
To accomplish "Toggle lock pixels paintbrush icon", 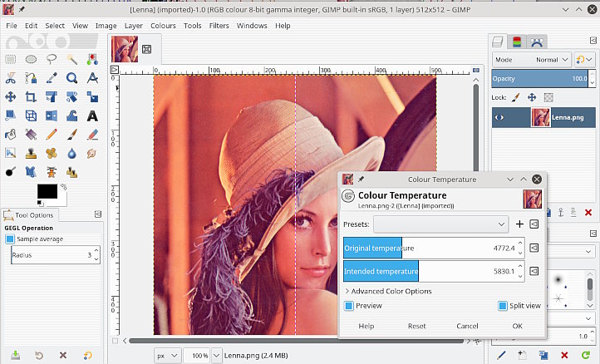I will click(x=516, y=97).
